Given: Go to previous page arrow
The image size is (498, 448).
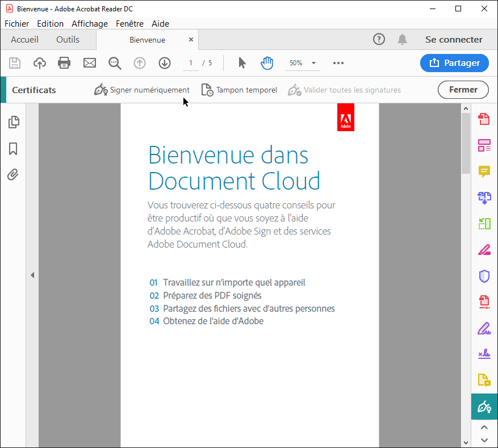Looking at the screenshot, I should [x=140, y=63].
